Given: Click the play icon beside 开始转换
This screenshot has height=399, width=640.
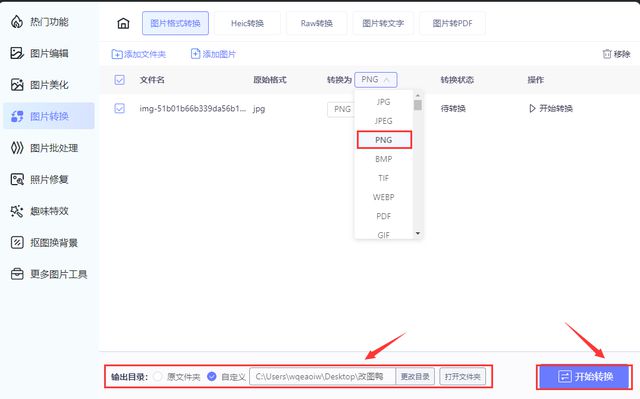Looking at the screenshot, I should click(x=532, y=109).
